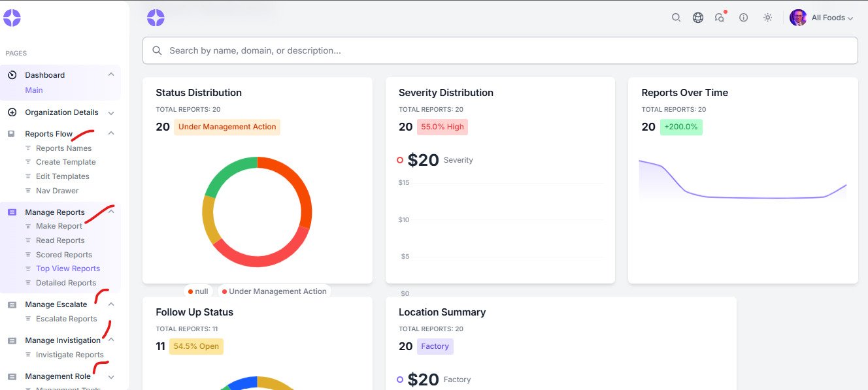Open Detailed Reports page
Screen dimensions: 868x390
point(66,283)
